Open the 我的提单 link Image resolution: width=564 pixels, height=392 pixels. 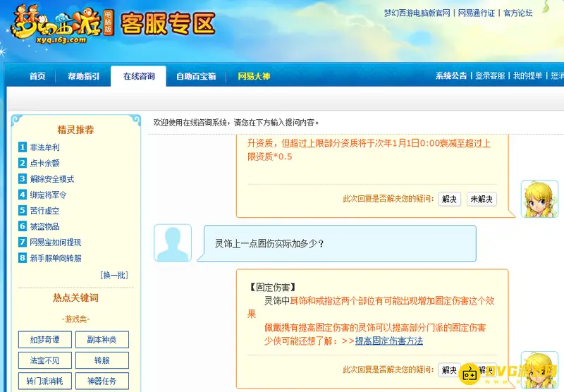tap(527, 75)
